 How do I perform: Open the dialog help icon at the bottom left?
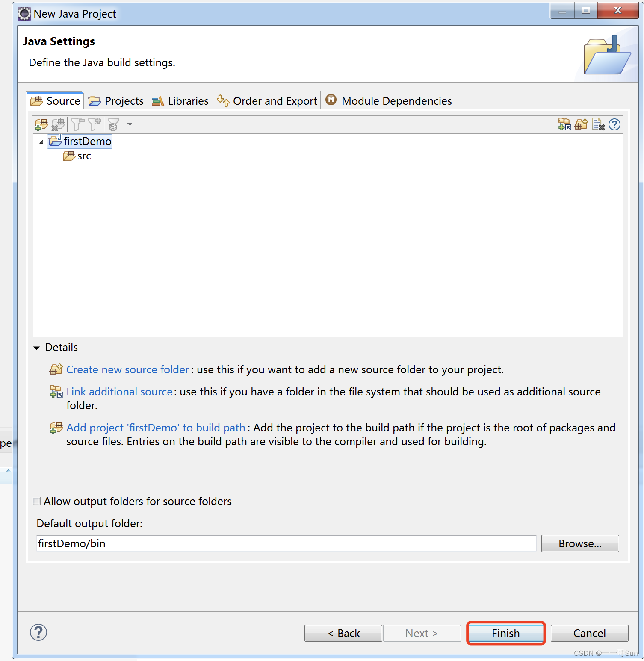click(x=38, y=632)
